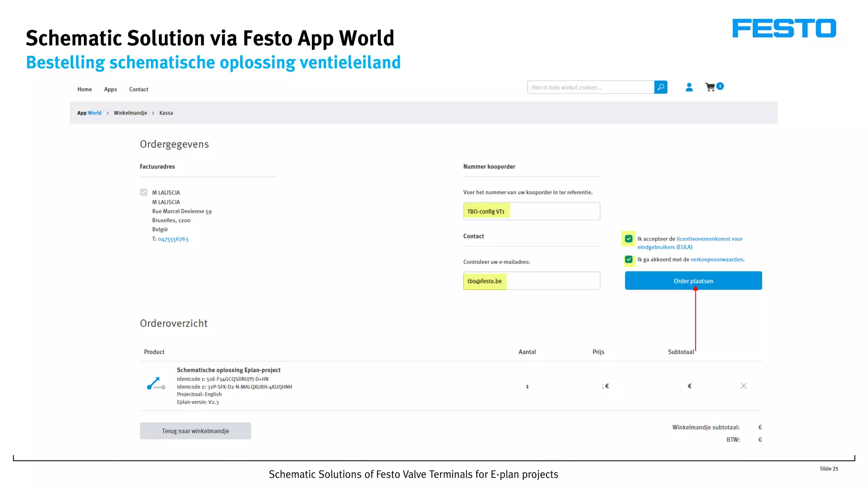The height and width of the screenshot is (488, 868).
Task: Click the Eplan-project product thumbnail
Action: pyautogui.click(x=156, y=384)
